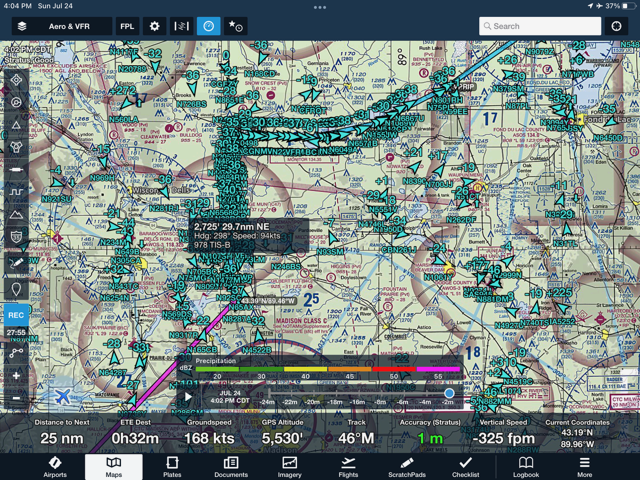The height and width of the screenshot is (480, 640).
Task: Select the map pin marker tool
Action: (x=16, y=289)
